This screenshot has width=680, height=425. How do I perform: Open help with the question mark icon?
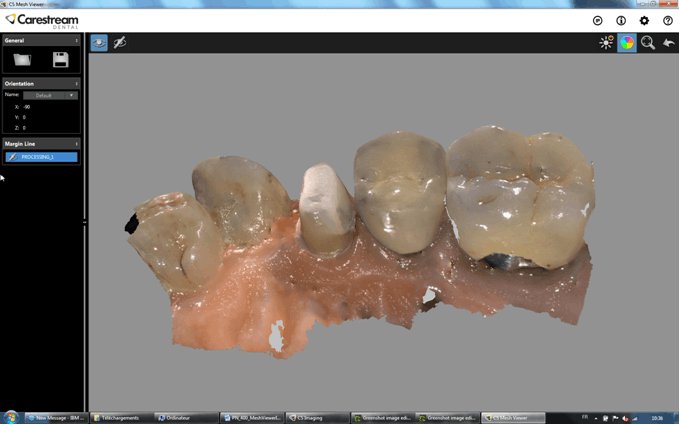point(668,20)
